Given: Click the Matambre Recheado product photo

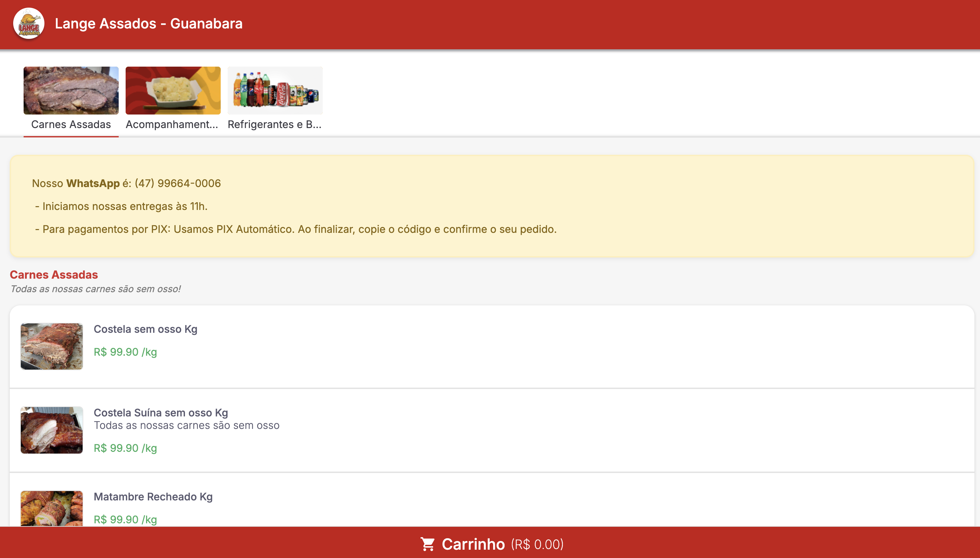Looking at the screenshot, I should tap(52, 508).
